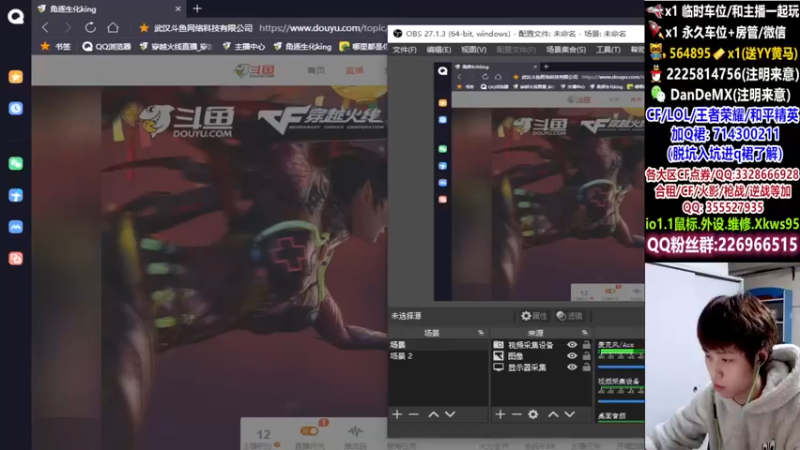The image size is (800, 450).
Task: Open the OBS 视图(V) menu
Action: coord(473,49)
